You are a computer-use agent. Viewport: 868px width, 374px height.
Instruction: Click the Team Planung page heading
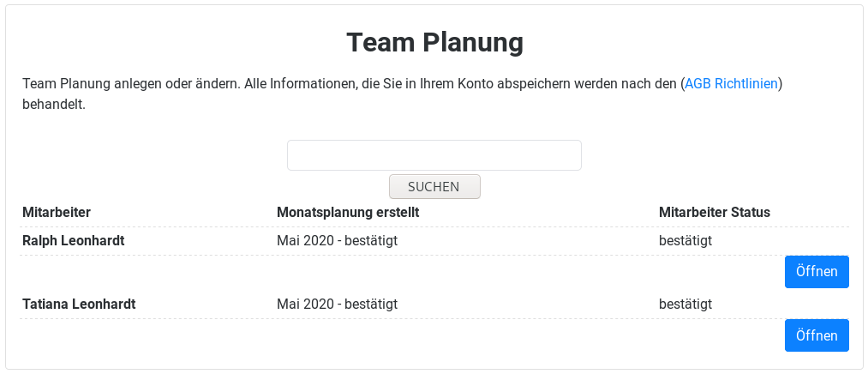(434, 41)
